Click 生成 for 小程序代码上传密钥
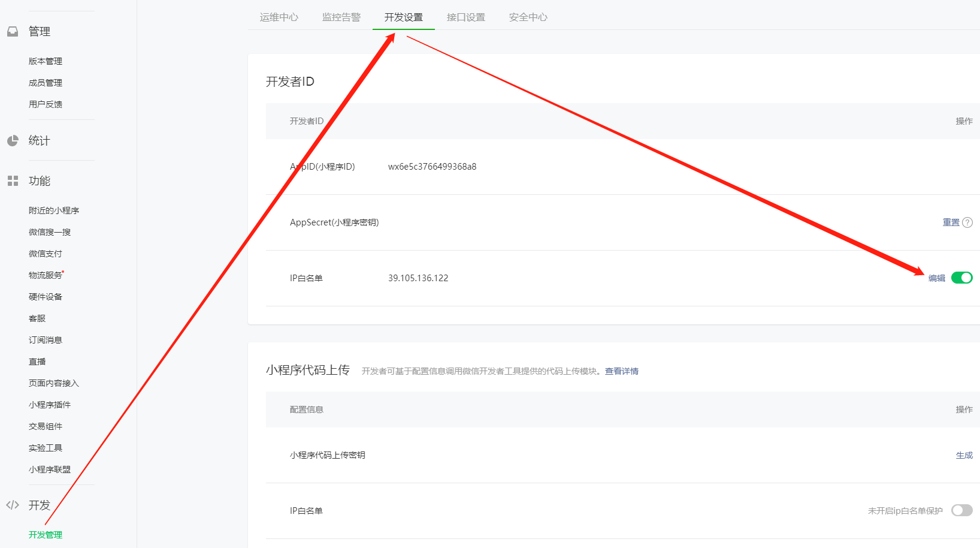Viewport: 980px width, 548px height. (x=964, y=455)
